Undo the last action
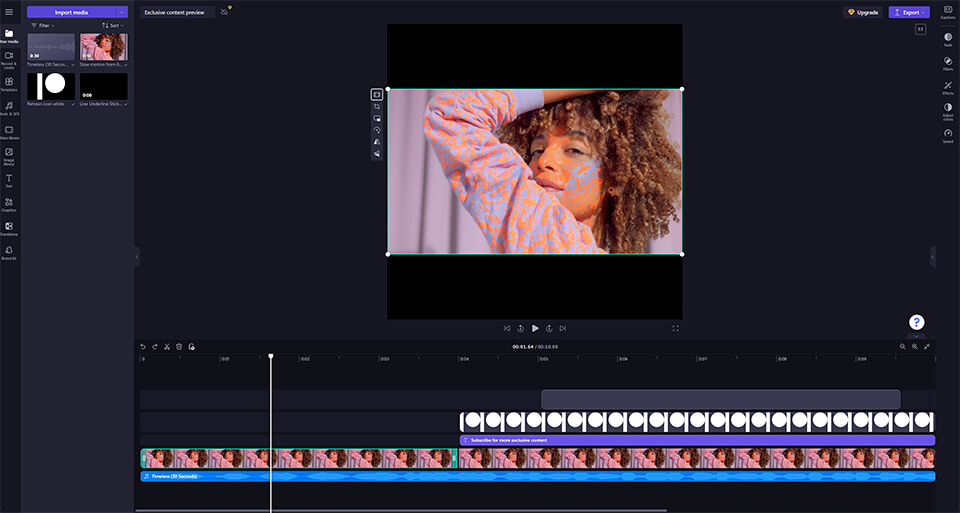 tap(143, 346)
